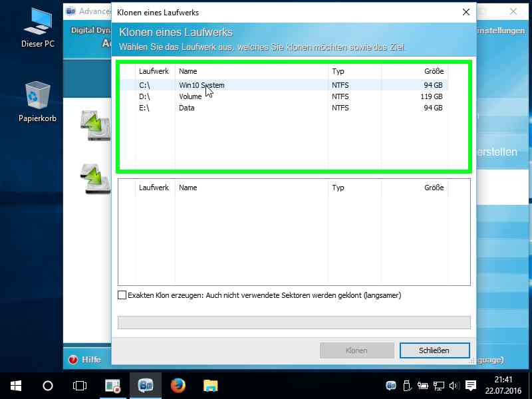The height and width of the screenshot is (399, 532).
Task: Select the C:\ drive row
Action: (x=284, y=85)
